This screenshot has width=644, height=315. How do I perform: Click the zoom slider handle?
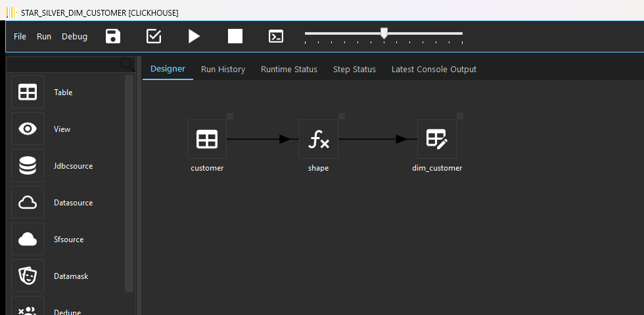[384, 33]
